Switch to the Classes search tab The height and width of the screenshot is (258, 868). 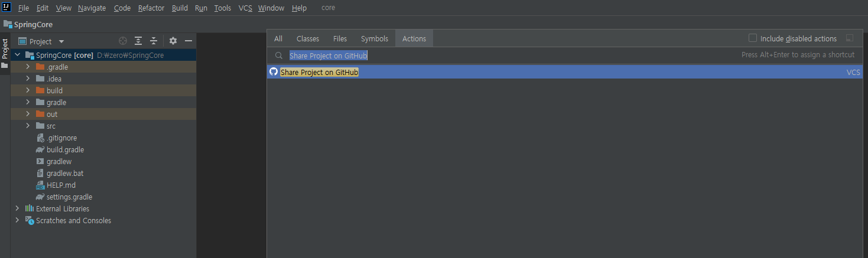point(308,38)
